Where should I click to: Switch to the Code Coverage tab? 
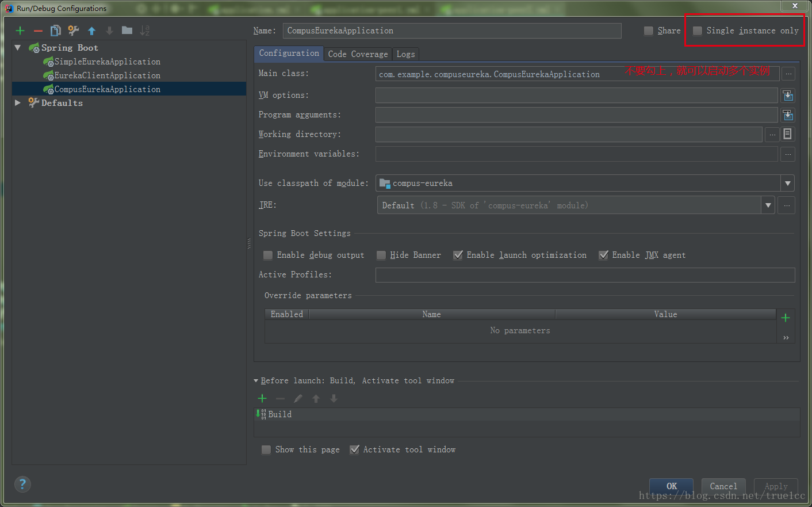(358, 54)
